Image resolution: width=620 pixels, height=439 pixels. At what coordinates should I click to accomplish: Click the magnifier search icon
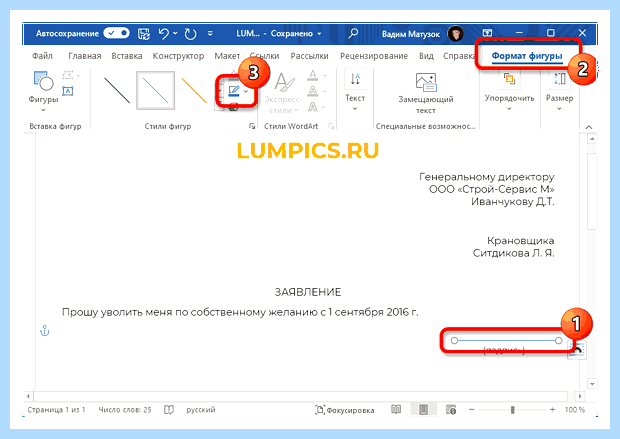tap(353, 33)
